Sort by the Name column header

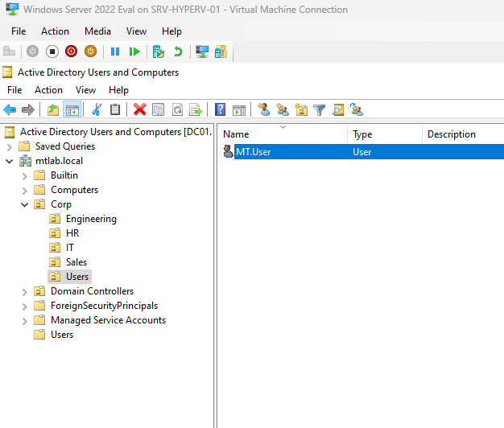click(283, 134)
